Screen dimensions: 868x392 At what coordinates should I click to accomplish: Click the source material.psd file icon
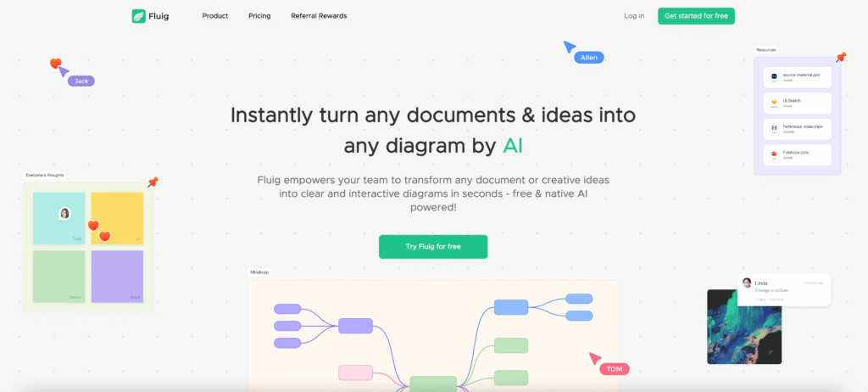[x=774, y=76]
